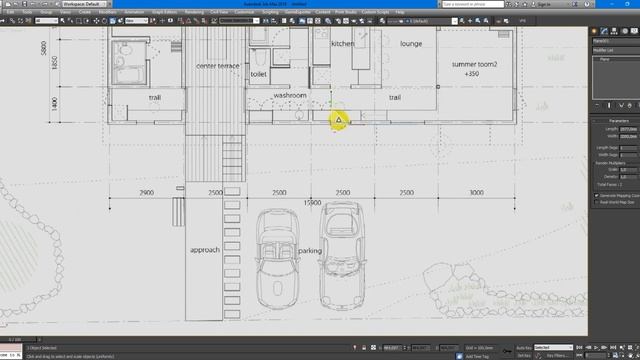
Task: Open the Render Setup dialog
Action: pos(338,21)
